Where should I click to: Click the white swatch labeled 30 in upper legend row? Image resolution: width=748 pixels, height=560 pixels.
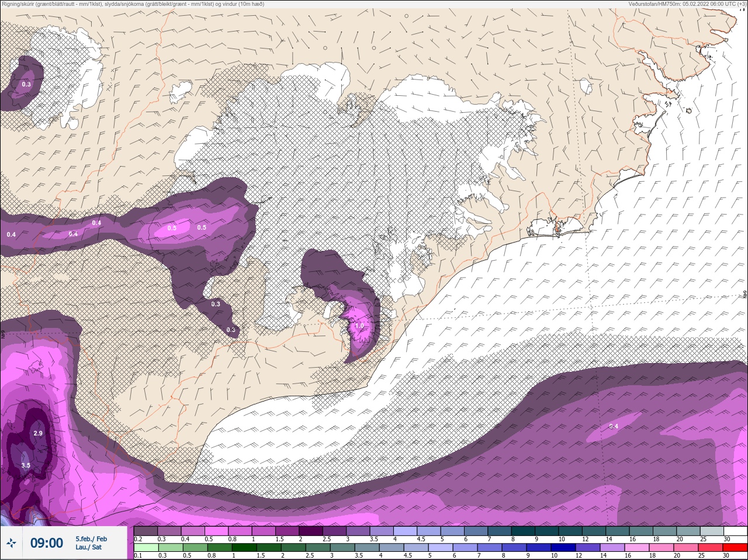click(736, 531)
